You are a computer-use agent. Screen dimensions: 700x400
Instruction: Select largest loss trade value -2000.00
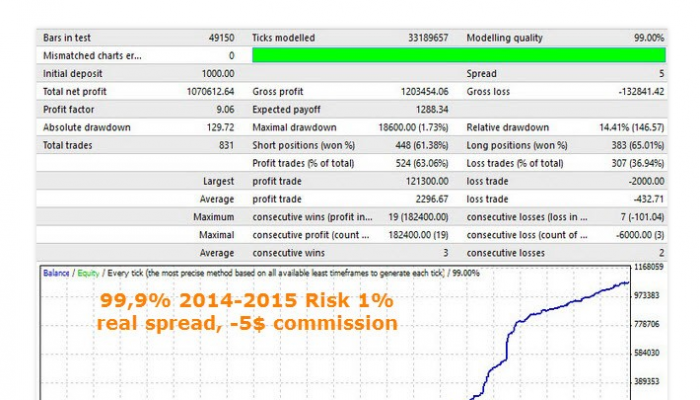(x=646, y=181)
